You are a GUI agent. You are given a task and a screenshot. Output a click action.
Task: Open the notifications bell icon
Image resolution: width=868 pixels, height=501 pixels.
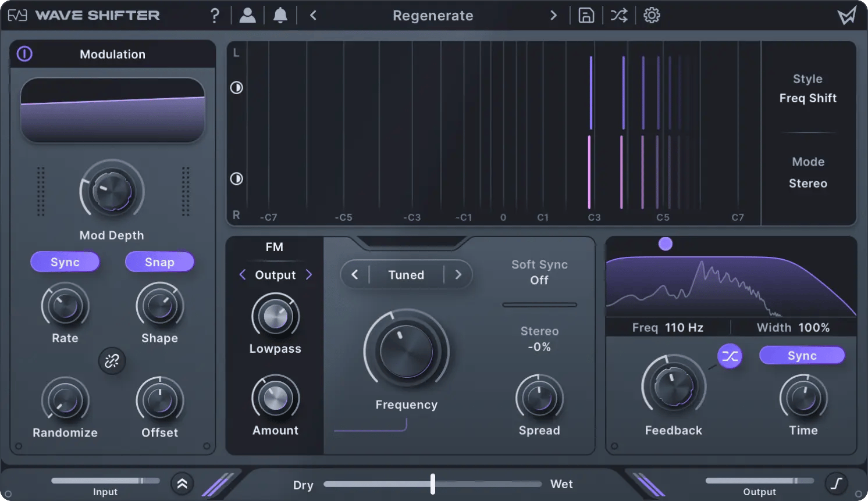point(280,16)
